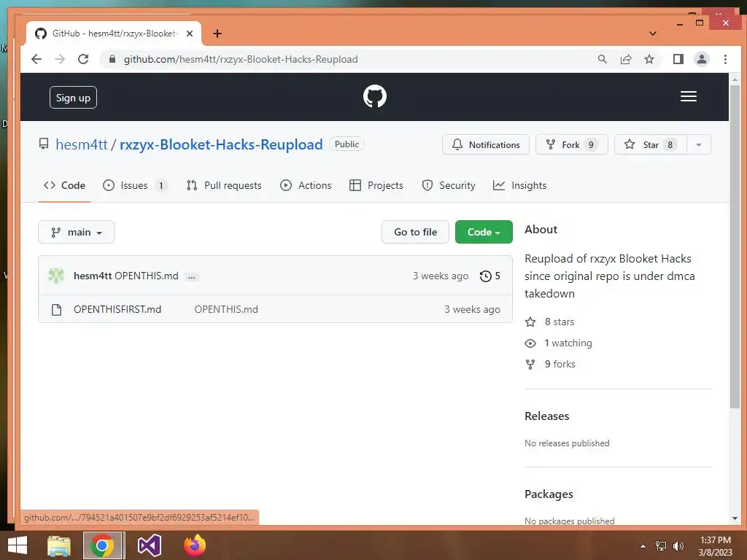Click the Sign up button
This screenshot has width=747, height=560.
point(73,98)
